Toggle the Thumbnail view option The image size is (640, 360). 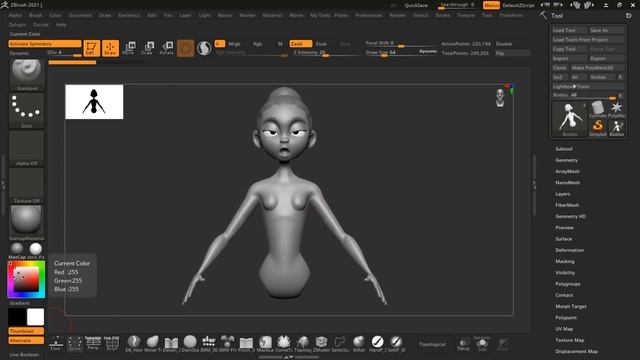(x=26, y=331)
